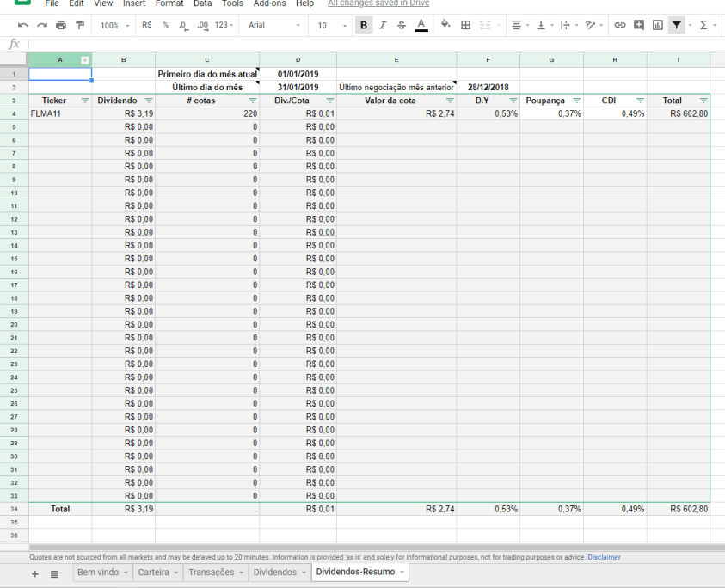Open horizontal align options

point(520,25)
